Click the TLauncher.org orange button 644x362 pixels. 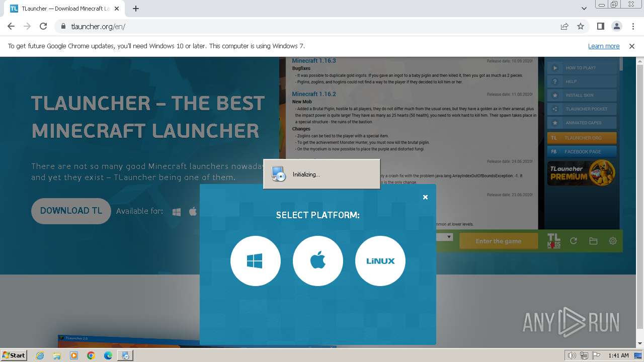pyautogui.click(x=582, y=138)
